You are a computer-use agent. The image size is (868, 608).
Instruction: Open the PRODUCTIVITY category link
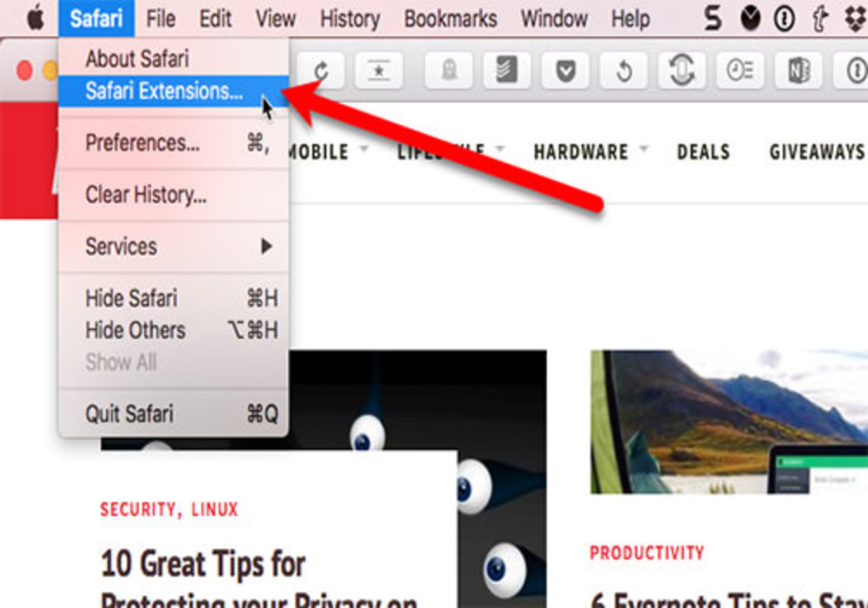coord(647,553)
